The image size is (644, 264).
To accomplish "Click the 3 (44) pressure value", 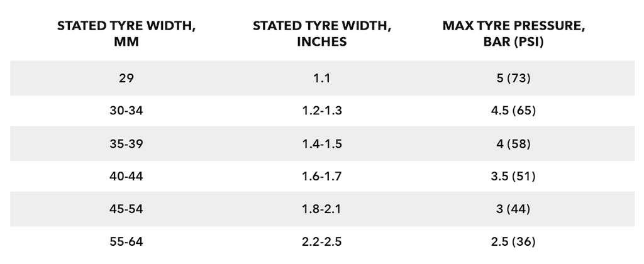I will 514,209.
